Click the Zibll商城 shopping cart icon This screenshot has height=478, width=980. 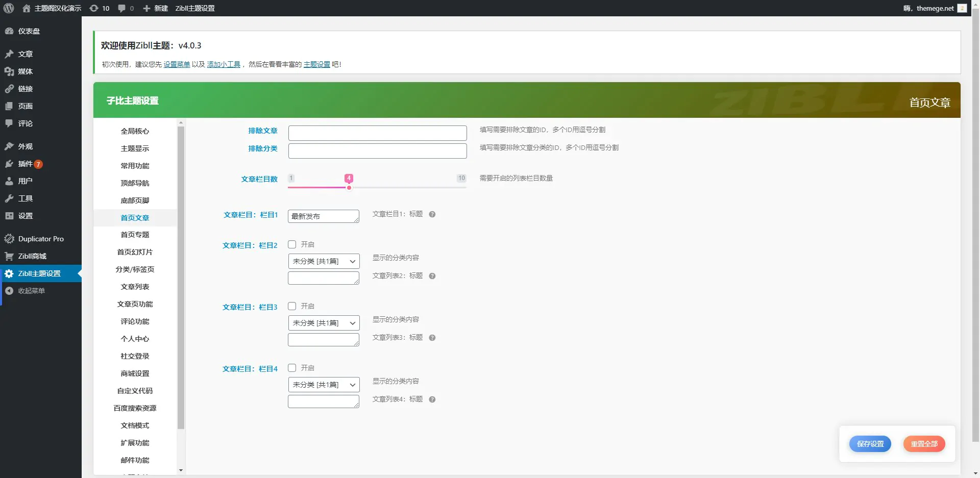pos(9,256)
